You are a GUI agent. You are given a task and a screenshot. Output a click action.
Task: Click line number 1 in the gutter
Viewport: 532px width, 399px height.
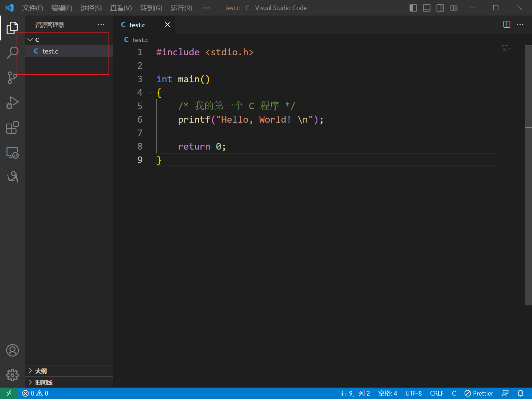click(x=140, y=52)
